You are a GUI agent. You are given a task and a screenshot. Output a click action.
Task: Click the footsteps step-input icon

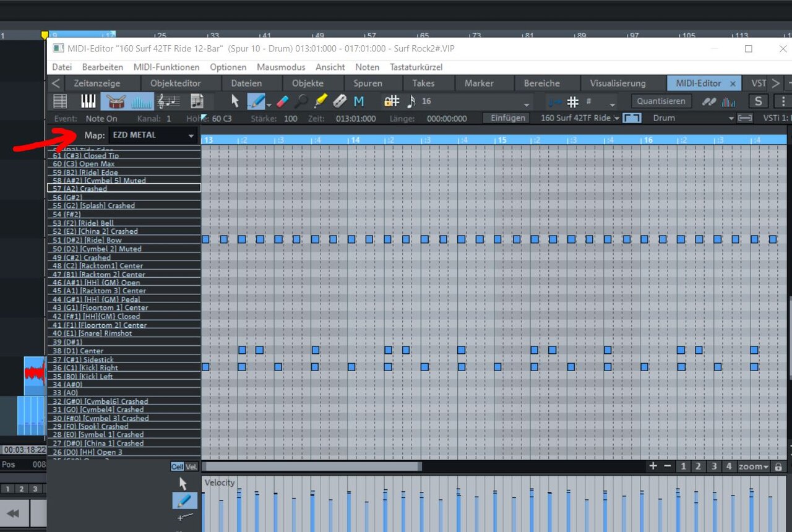(709, 101)
